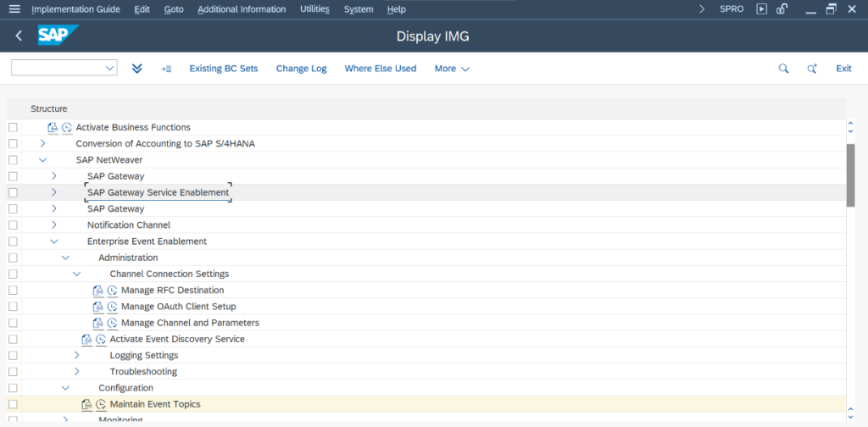This screenshot has width=868, height=427.
Task: Tick checkbox for Activate Business Functions row
Action: pos(14,127)
